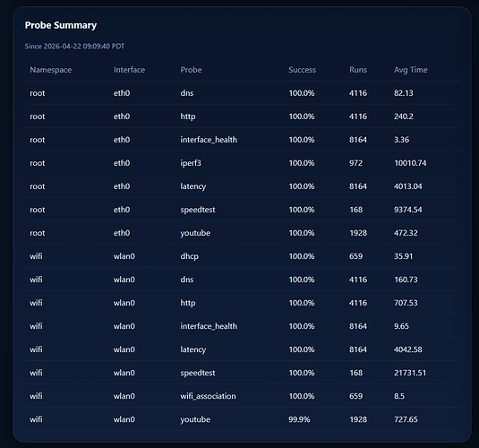Click the root eth0 dns probe name

[187, 93]
